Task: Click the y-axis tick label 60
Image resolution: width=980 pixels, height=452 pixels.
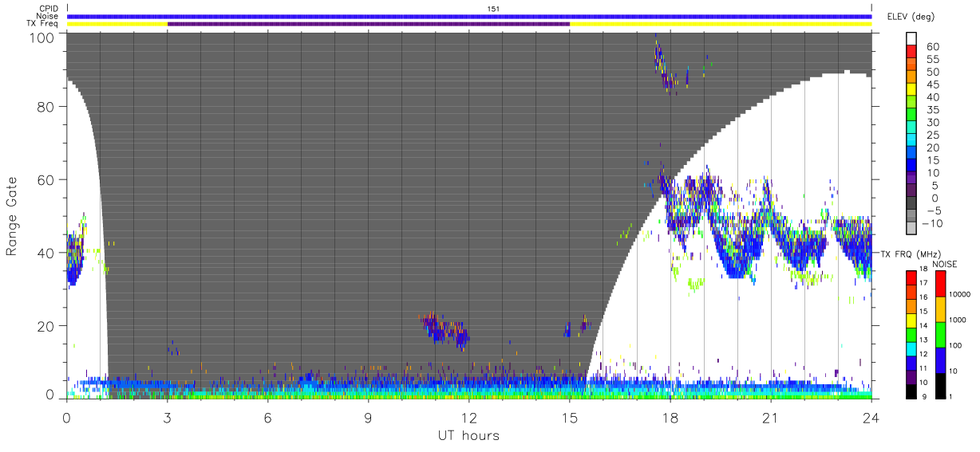Action: click(45, 180)
